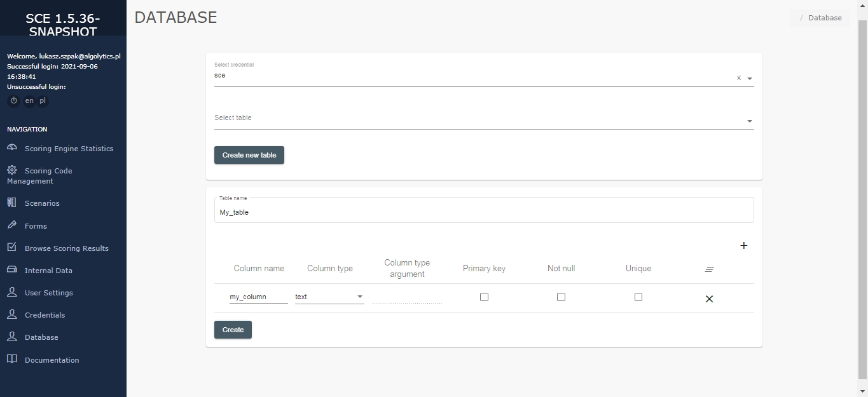This screenshot has width=868, height=397.
Task: Check the Unique checkbox
Action: (x=638, y=297)
